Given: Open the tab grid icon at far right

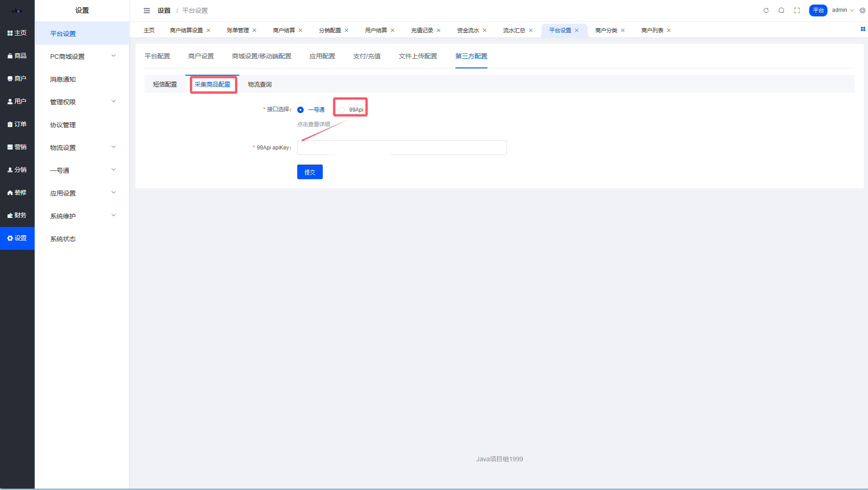Looking at the screenshot, I should click(863, 29).
